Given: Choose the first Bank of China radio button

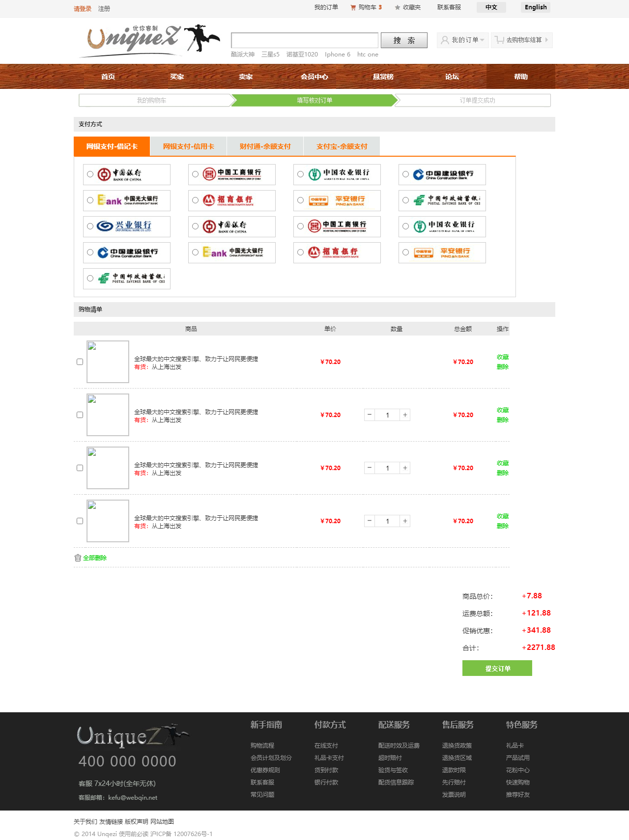Looking at the screenshot, I should 90,174.
